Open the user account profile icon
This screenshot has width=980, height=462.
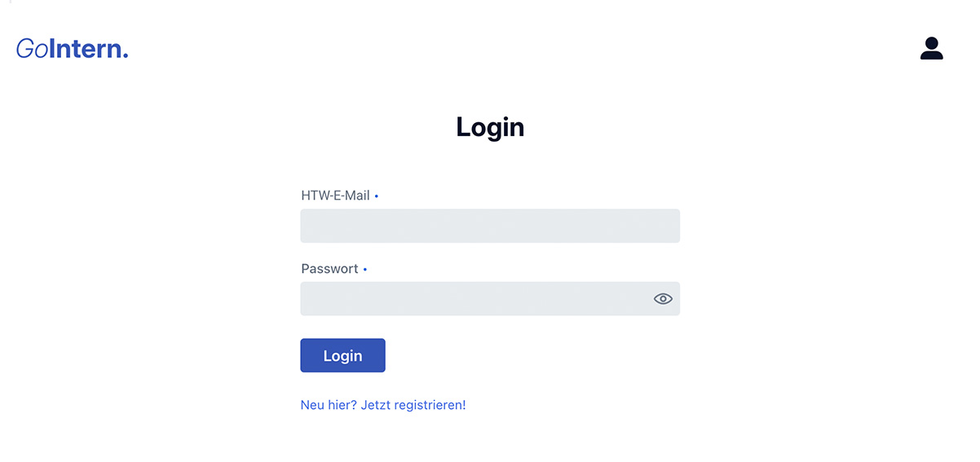(931, 49)
